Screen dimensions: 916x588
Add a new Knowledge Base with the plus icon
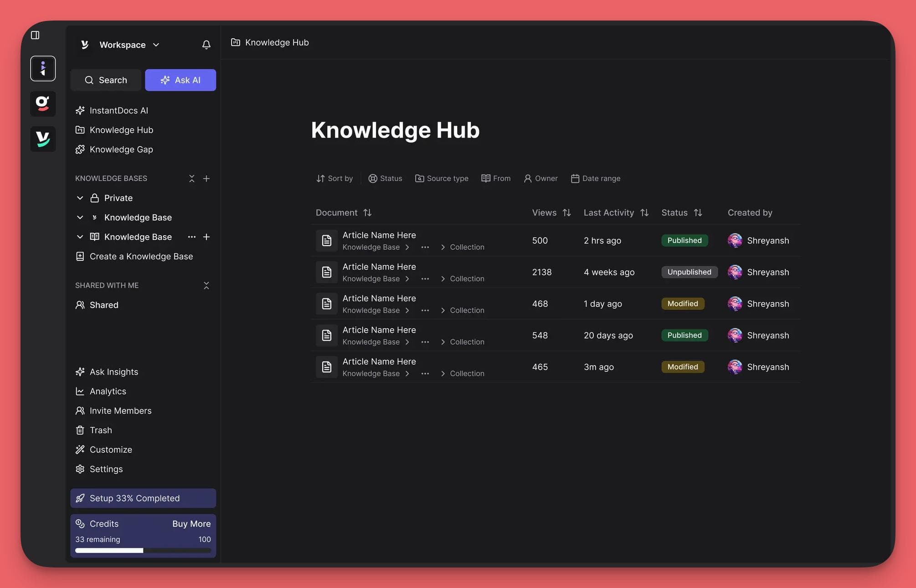[206, 178]
